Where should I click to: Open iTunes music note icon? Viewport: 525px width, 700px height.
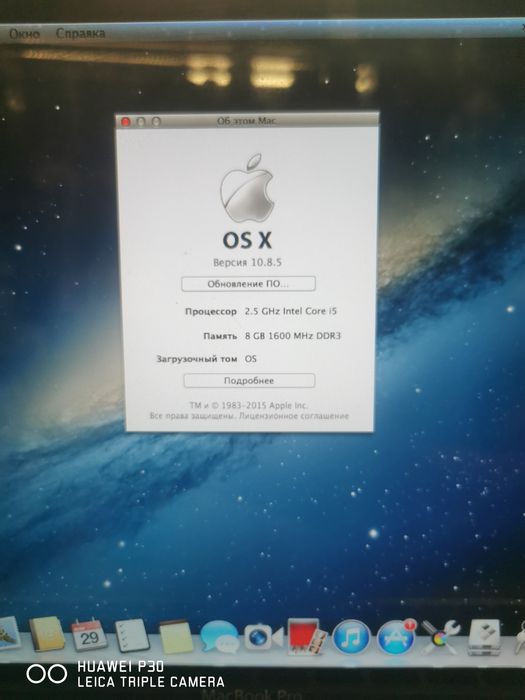pyautogui.click(x=352, y=638)
